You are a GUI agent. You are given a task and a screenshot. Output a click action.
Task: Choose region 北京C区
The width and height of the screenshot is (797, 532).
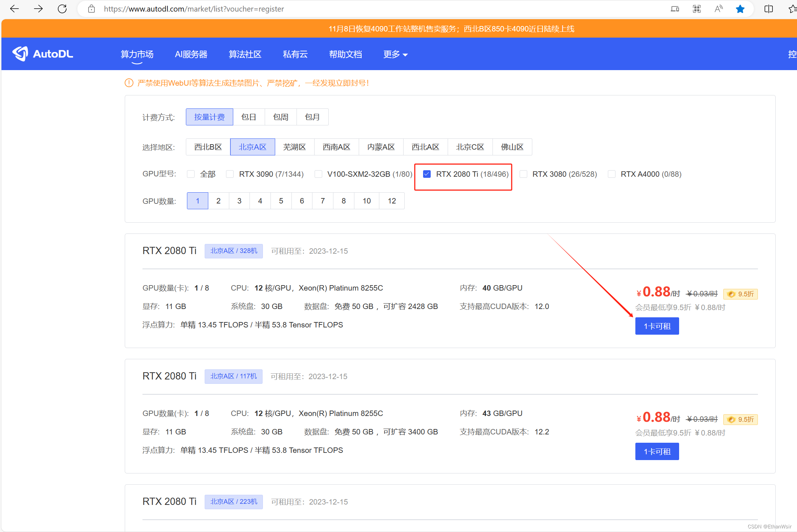pyautogui.click(x=470, y=147)
